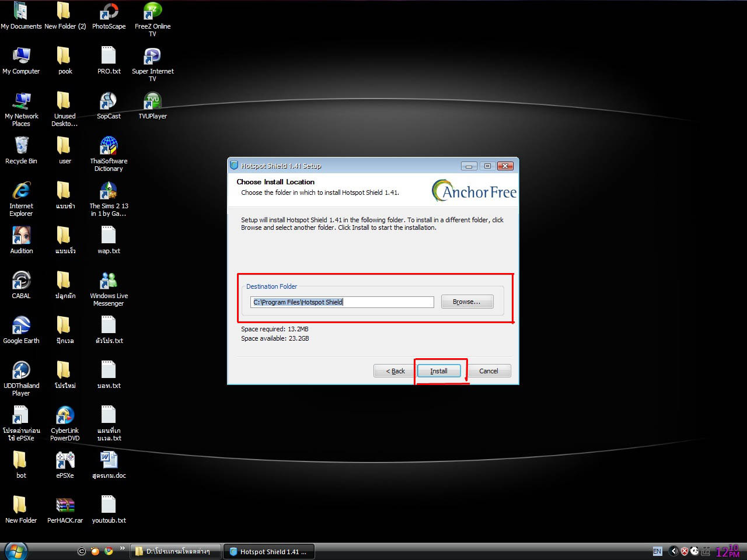Screen dimensions: 747x560
Task: Open the My Computer icon
Action: click(x=21, y=61)
